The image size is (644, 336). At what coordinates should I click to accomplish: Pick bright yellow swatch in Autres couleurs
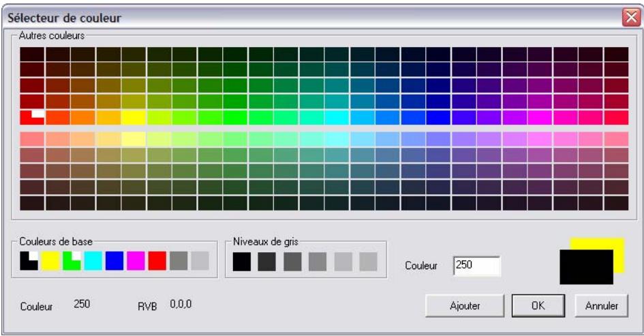click(x=134, y=117)
